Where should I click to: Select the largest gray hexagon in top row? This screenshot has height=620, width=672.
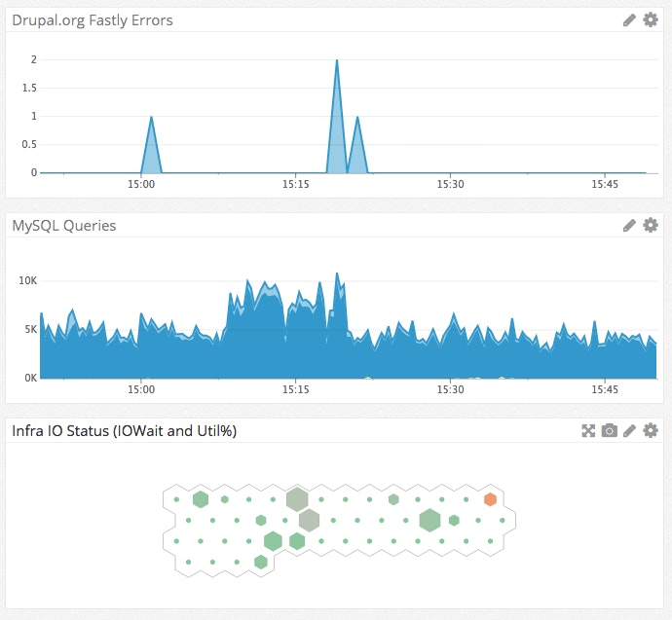click(297, 499)
